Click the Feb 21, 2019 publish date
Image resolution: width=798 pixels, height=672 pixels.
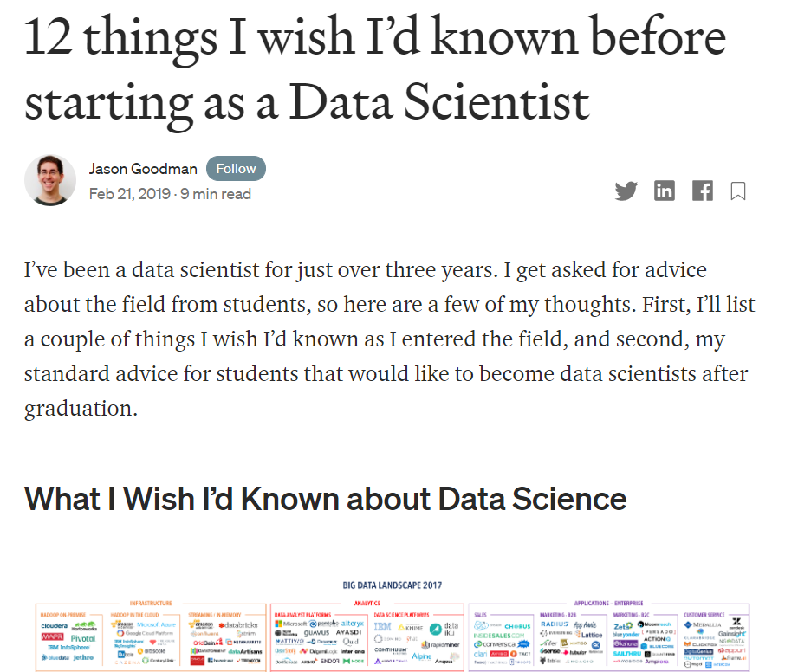click(130, 194)
